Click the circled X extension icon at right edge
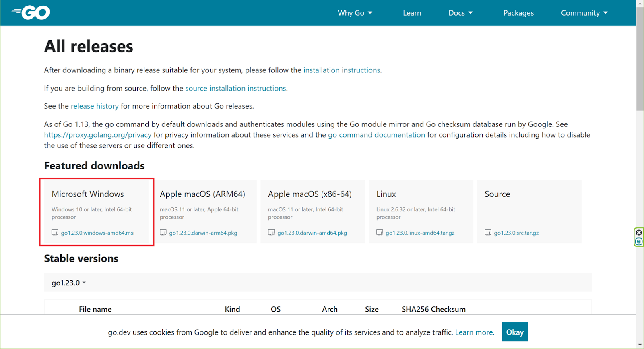This screenshot has width=644, height=349. click(x=639, y=233)
